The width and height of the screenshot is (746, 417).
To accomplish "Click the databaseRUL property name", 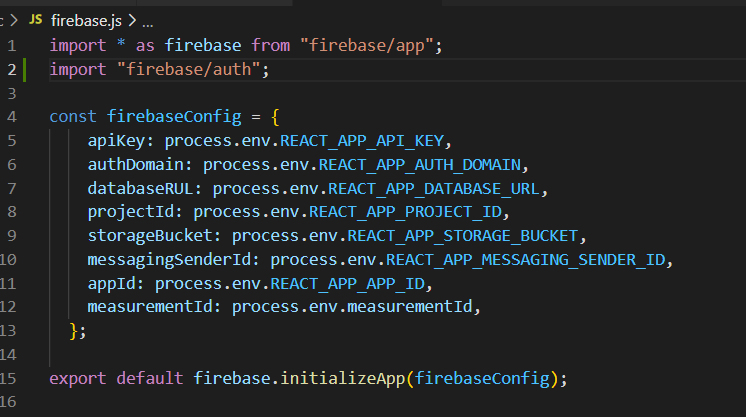I will [140, 188].
